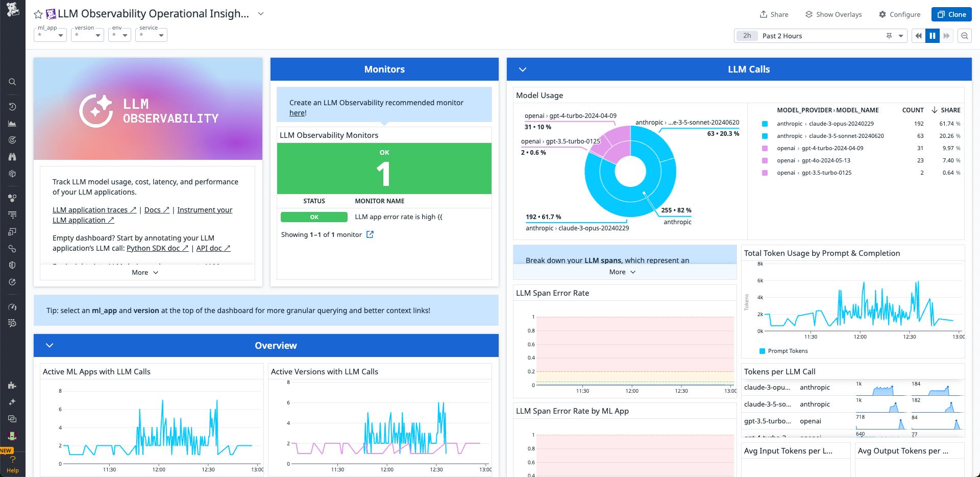Image resolution: width=980 pixels, height=477 pixels.
Task: Open the monitor list in a new tab
Action: click(x=370, y=234)
